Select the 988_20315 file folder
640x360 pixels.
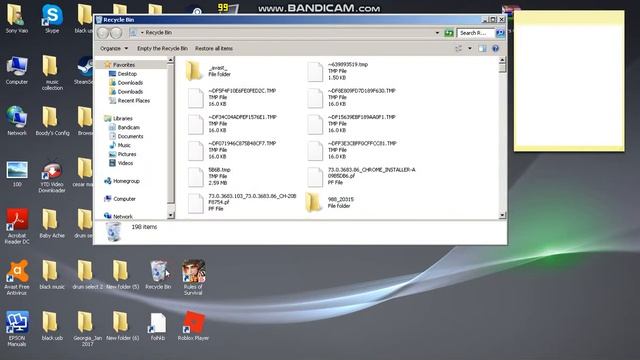point(330,202)
